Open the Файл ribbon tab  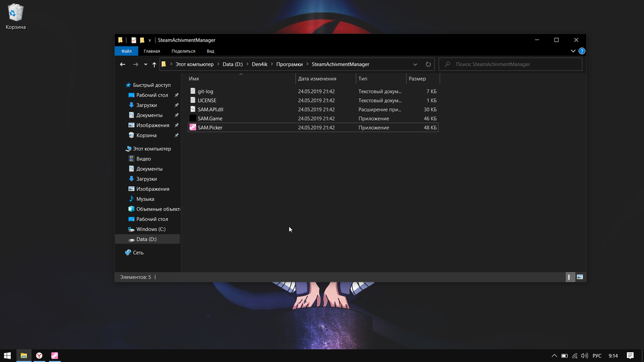click(127, 51)
